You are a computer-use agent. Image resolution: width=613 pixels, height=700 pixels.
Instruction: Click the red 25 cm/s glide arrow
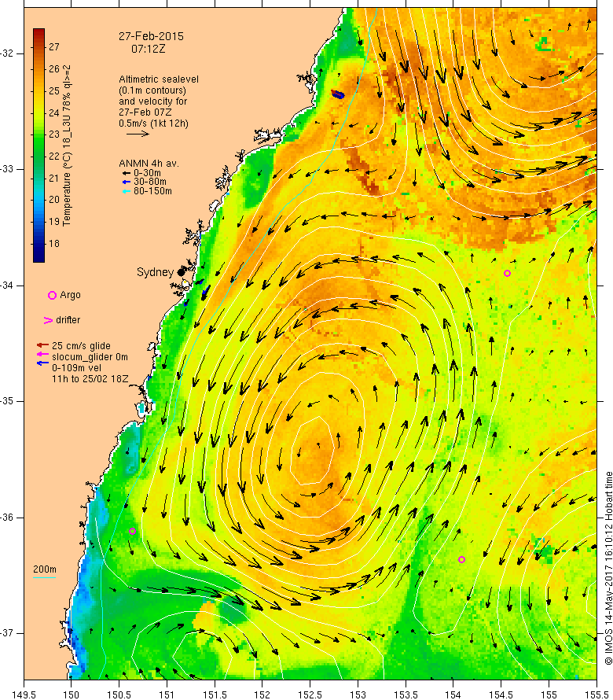tap(42, 345)
